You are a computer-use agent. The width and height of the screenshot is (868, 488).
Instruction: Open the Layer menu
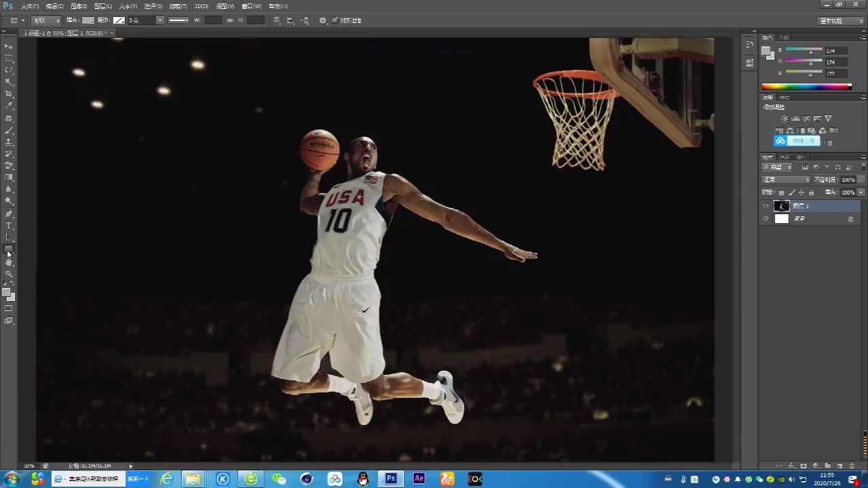coord(104,6)
